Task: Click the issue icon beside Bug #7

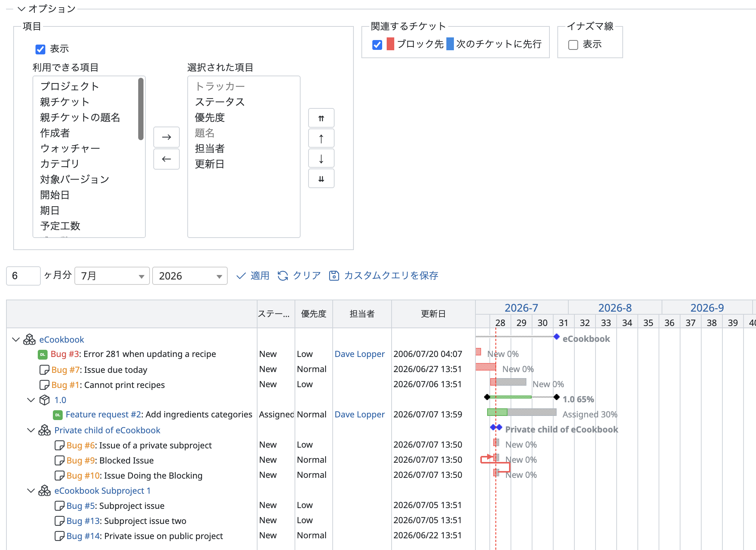Action: pyautogui.click(x=45, y=369)
